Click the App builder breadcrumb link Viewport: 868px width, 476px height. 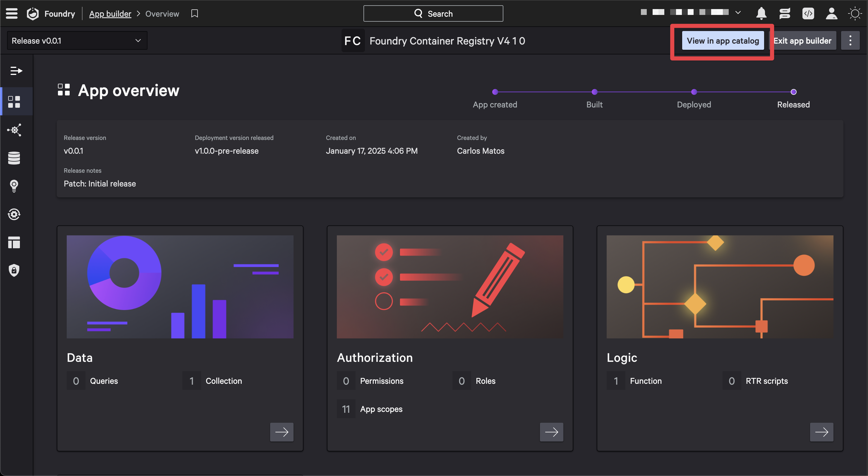(x=110, y=14)
